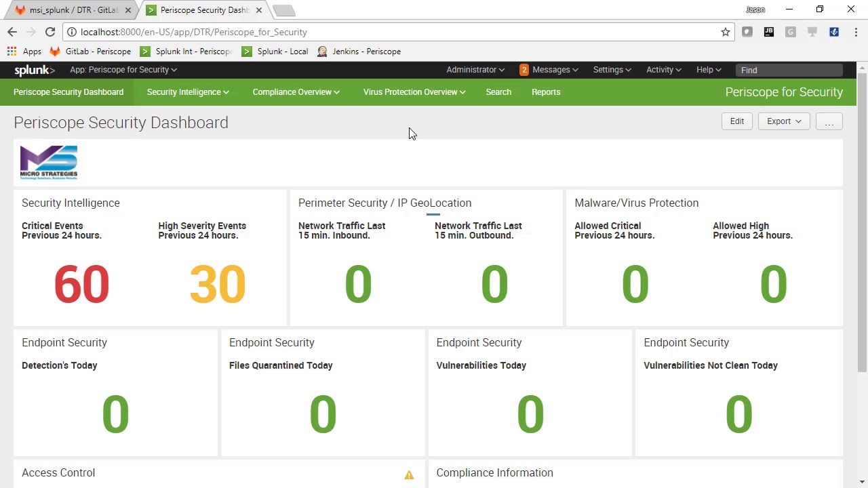Click the Vulnerabilities Not Clean Today value
This screenshot has height=488, width=868.
click(738, 414)
